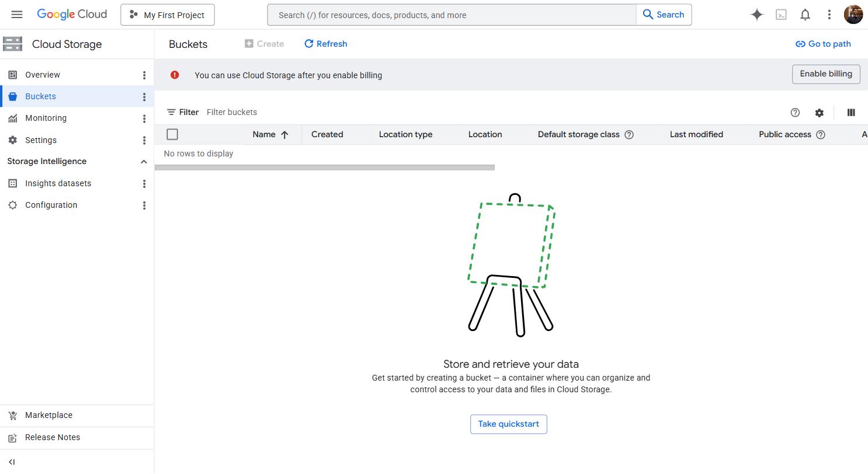Open Configuration in sidebar
868x474 pixels.
click(x=51, y=205)
